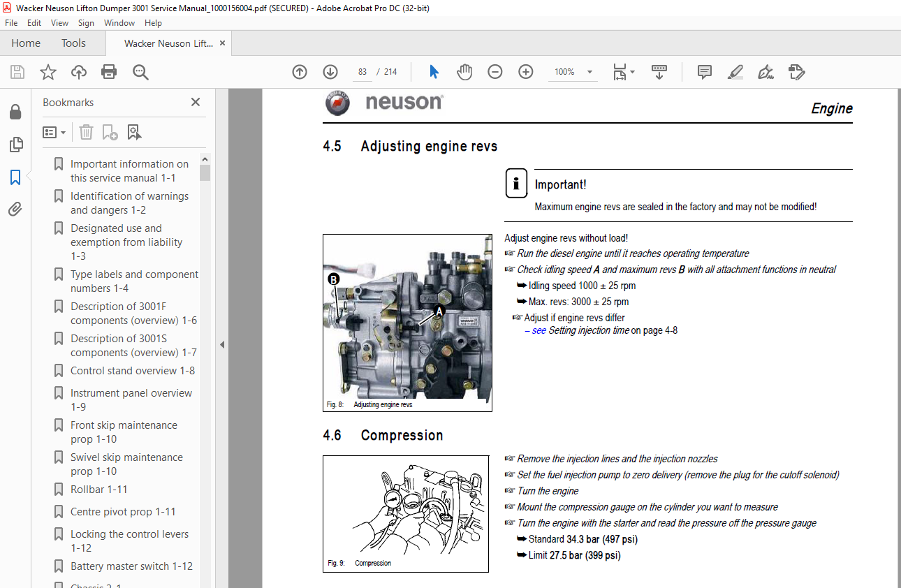Bookmark this file with the star icon
Screen dimensions: 901x588
[48, 72]
